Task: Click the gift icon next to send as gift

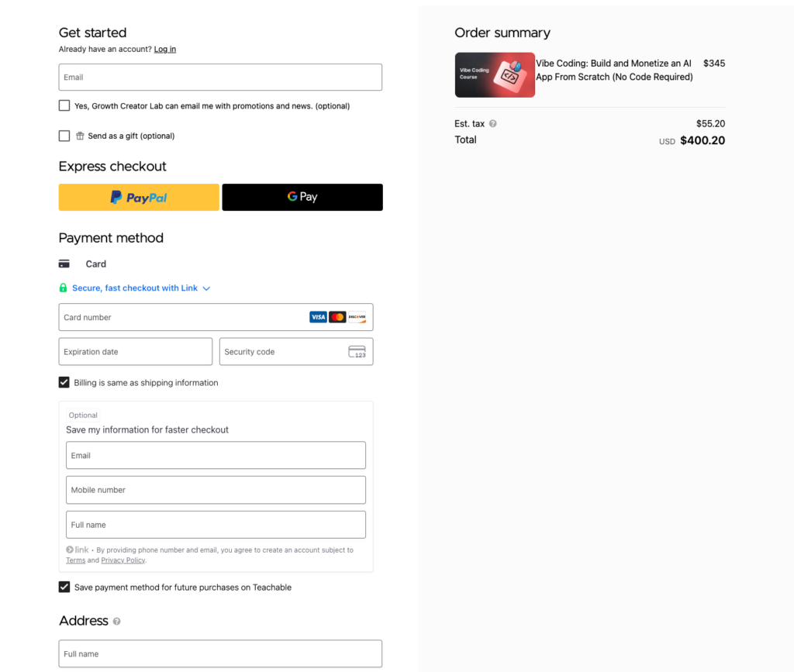Action: (x=79, y=136)
